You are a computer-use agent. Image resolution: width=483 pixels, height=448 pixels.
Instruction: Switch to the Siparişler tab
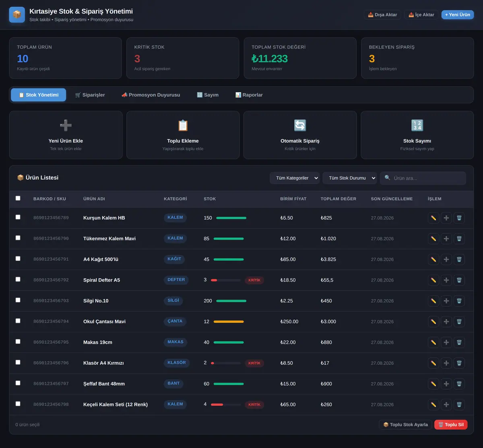[x=90, y=95]
